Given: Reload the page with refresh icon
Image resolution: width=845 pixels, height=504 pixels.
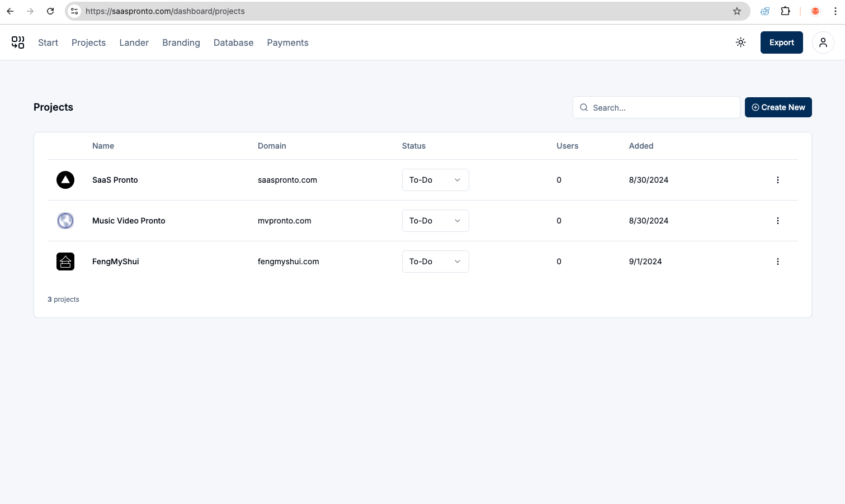Looking at the screenshot, I should (50, 11).
